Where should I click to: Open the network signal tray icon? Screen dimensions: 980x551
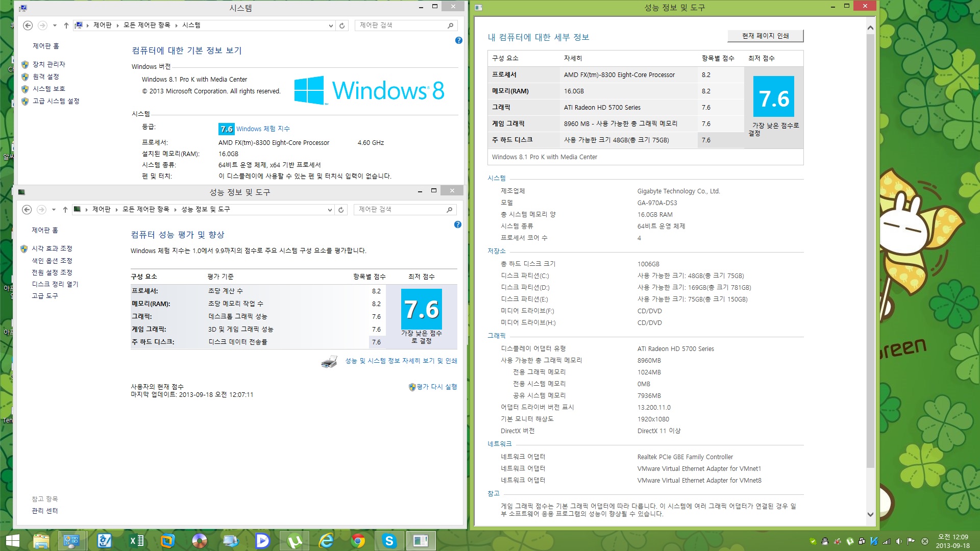click(887, 541)
